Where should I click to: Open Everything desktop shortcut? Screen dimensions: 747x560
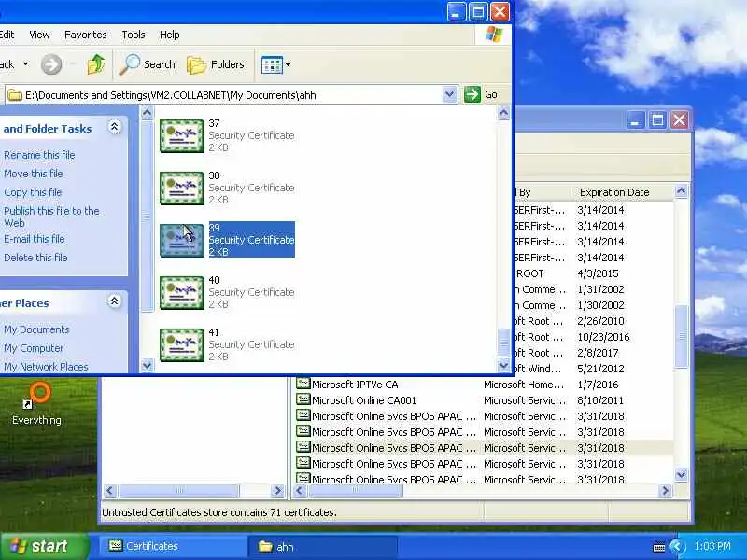36,403
